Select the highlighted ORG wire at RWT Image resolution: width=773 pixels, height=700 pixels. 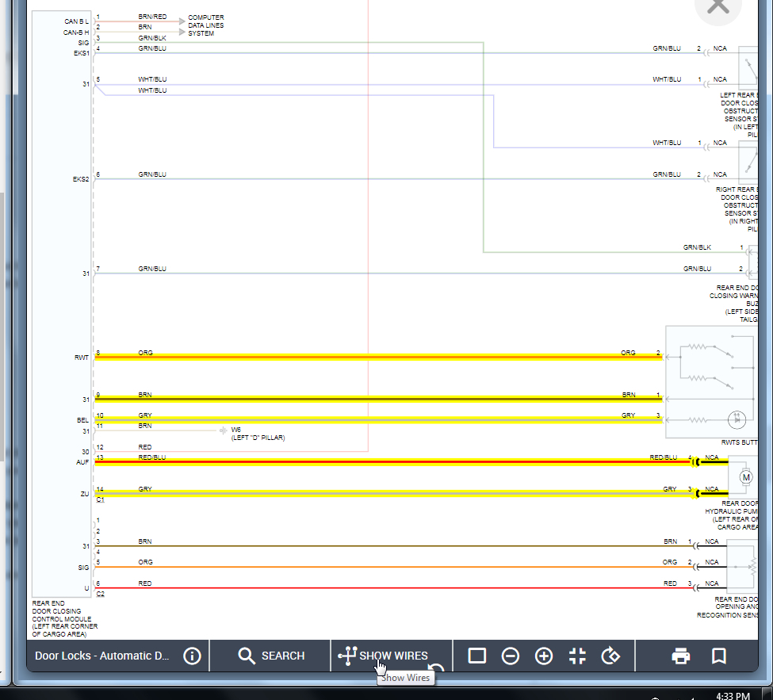coord(379,357)
